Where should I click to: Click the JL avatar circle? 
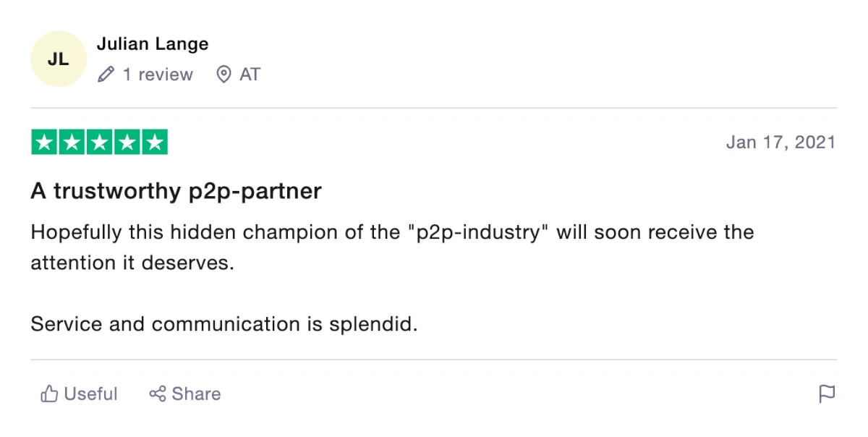tap(59, 59)
